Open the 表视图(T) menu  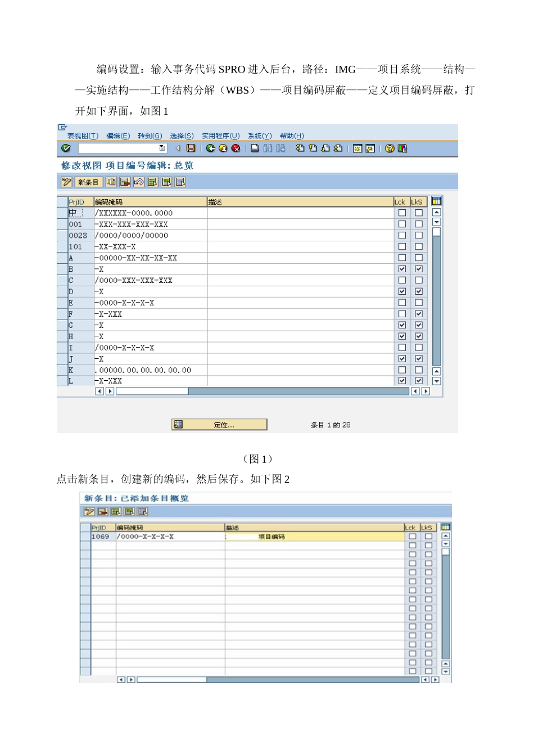(83, 136)
